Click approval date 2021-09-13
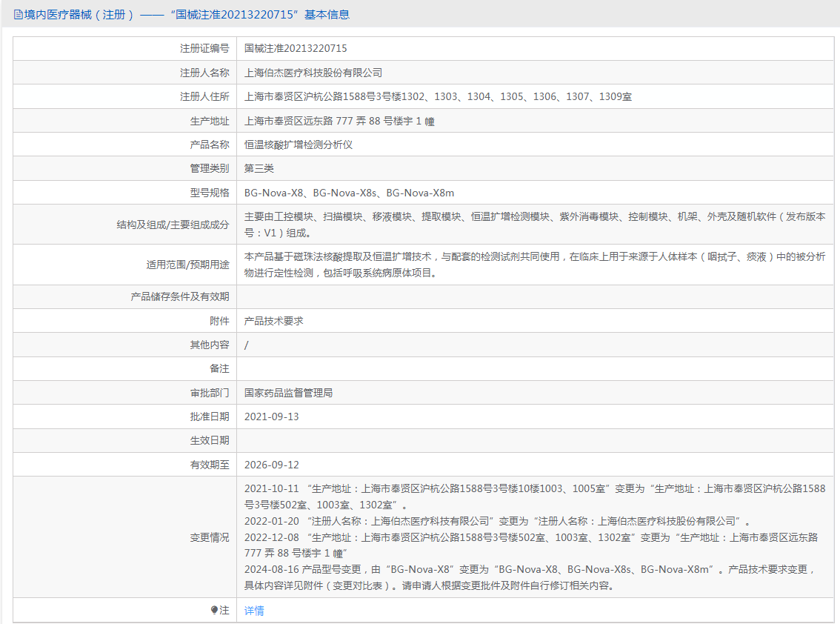This screenshot has height=624, width=840. (x=272, y=416)
